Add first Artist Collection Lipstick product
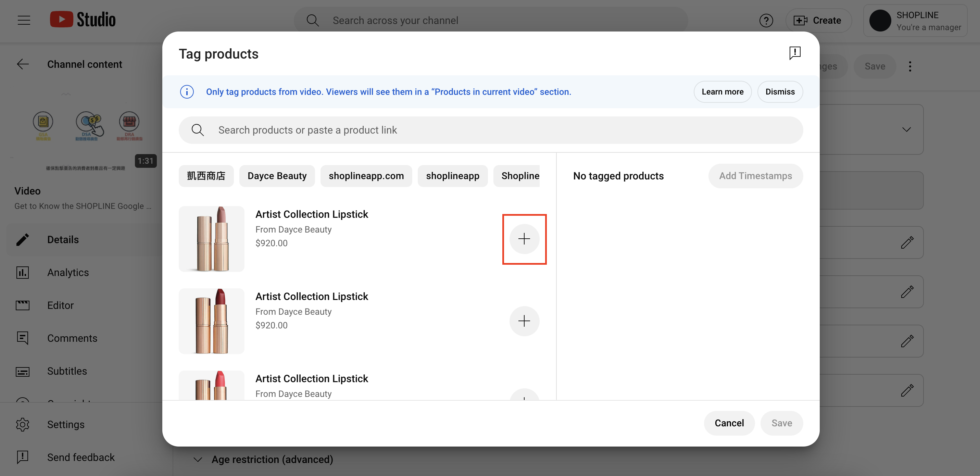 (x=524, y=239)
